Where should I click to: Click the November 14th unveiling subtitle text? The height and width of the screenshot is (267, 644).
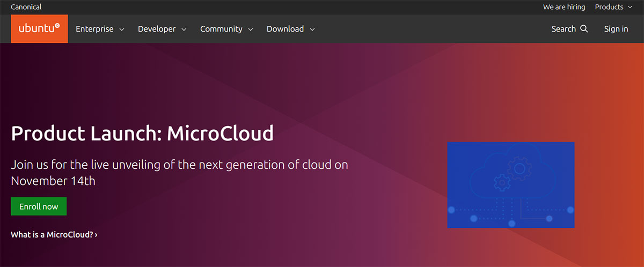(179, 172)
